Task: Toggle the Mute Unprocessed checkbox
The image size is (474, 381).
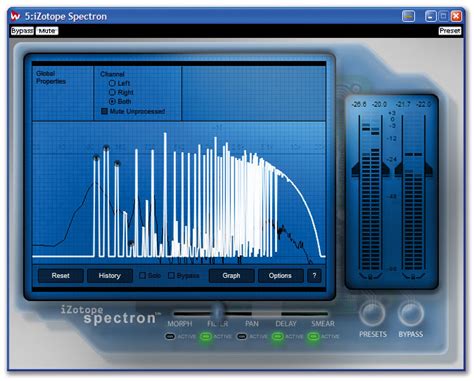Action: pyautogui.click(x=104, y=111)
